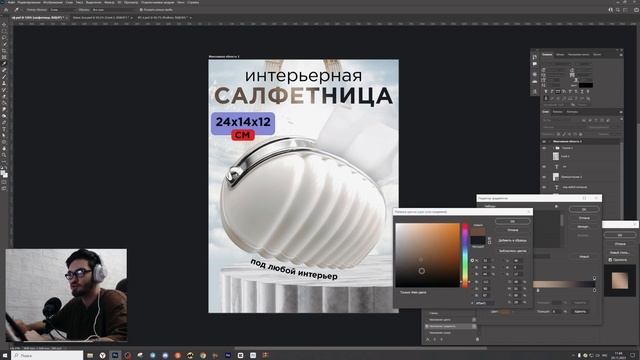Select the Eyedropper tool in the toolbar

click(x=4, y=64)
